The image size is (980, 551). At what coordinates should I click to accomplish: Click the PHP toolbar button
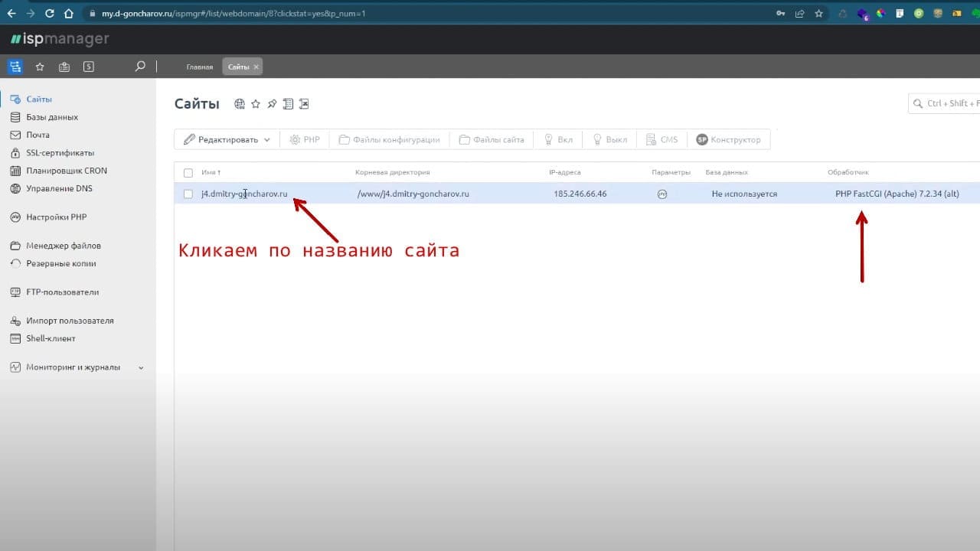tap(304, 140)
